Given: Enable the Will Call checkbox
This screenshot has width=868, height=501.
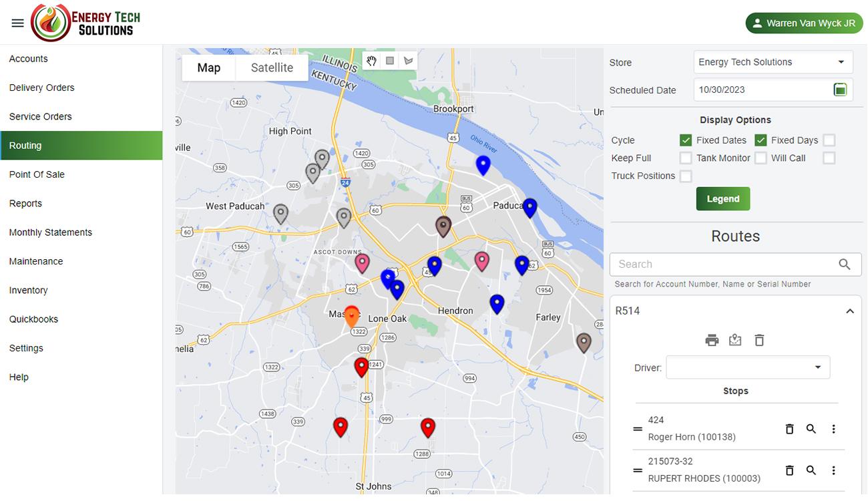Looking at the screenshot, I should tap(829, 158).
